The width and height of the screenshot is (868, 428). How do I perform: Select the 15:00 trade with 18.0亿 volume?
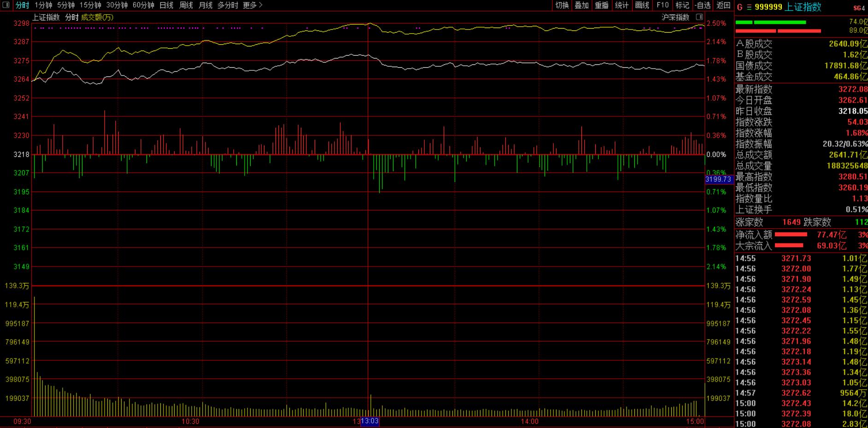(x=801, y=414)
